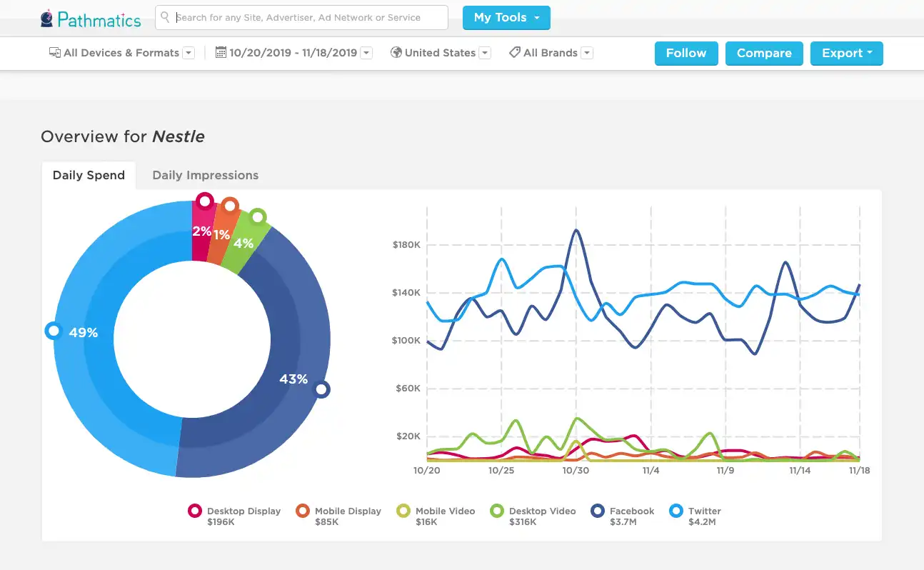Click the 11/9 date axis label
This screenshot has height=570, width=924.
click(x=725, y=471)
